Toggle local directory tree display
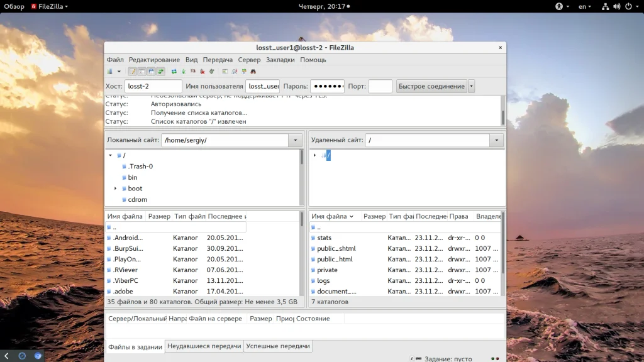The width and height of the screenshot is (644, 362). 142,72
